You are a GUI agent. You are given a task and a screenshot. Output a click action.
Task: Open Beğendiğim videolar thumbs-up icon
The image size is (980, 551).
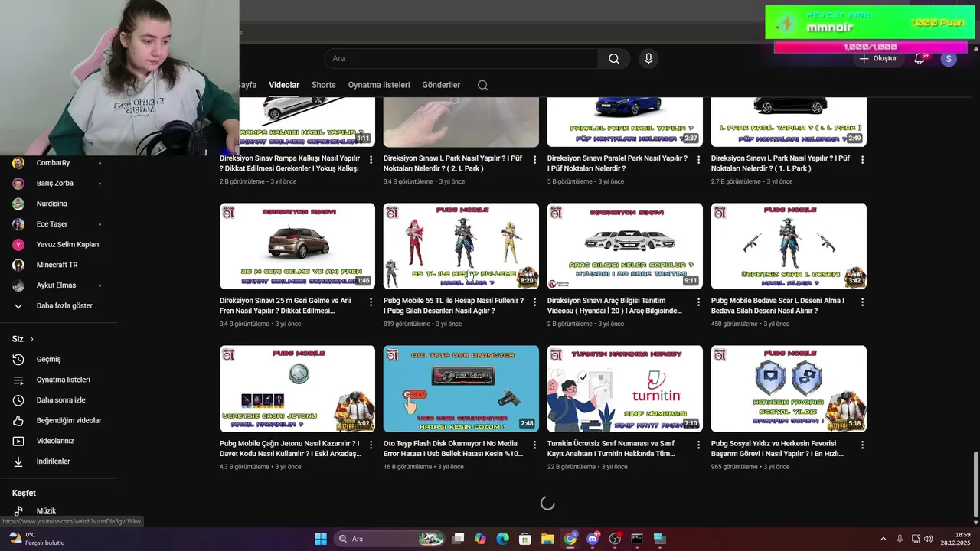tap(18, 421)
